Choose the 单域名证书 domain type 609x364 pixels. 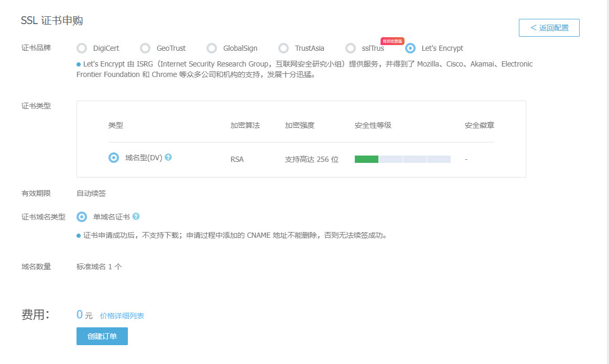coord(82,217)
